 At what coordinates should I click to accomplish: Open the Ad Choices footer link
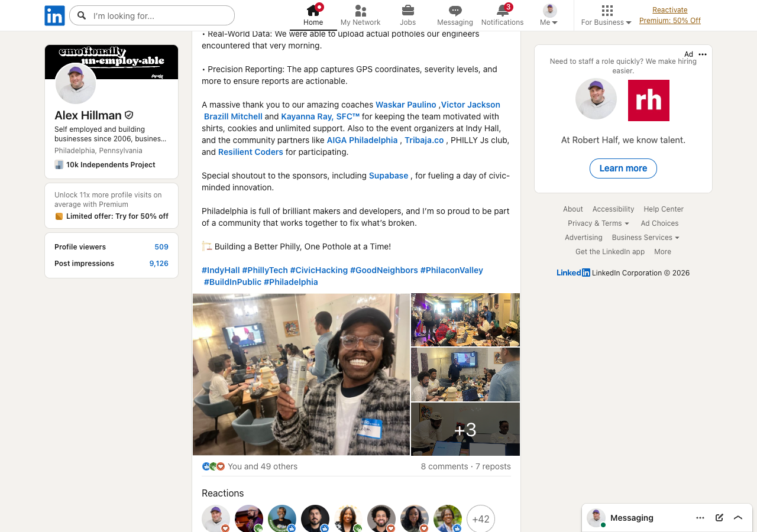[659, 223]
